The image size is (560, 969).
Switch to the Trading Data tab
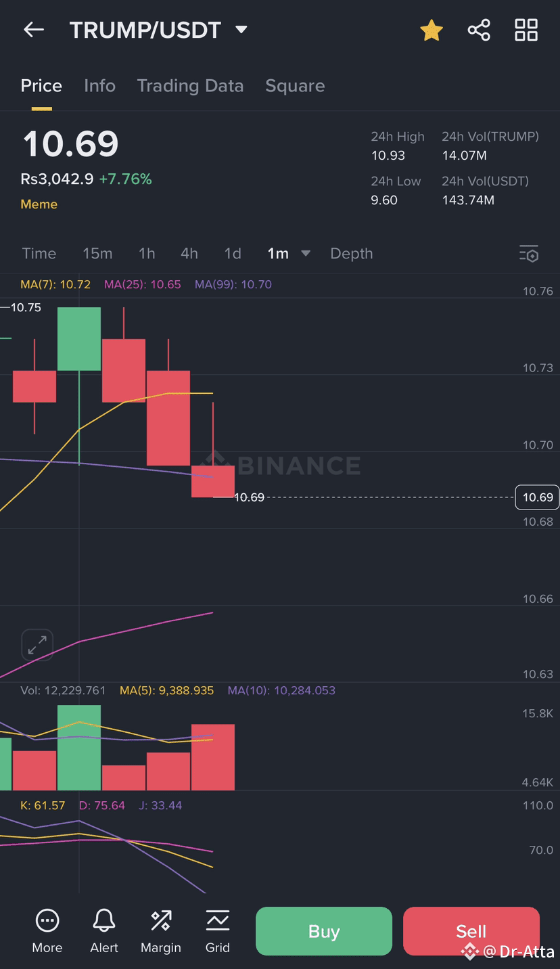tap(190, 86)
